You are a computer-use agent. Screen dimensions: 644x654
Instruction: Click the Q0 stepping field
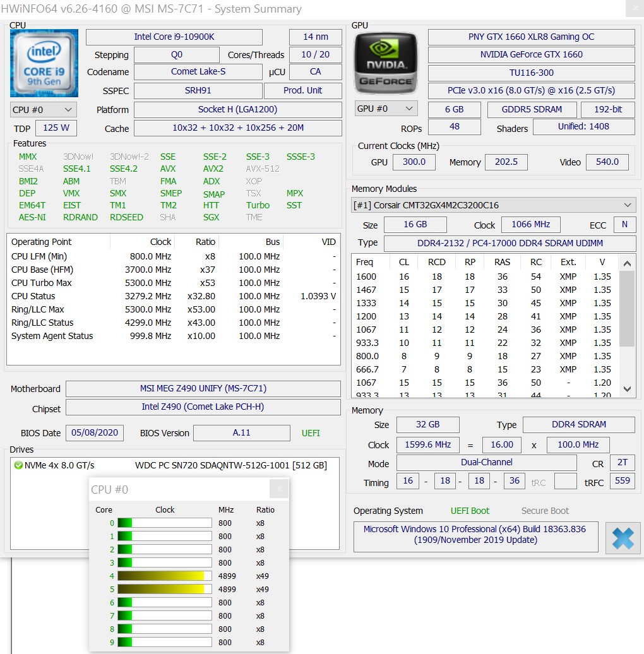(176, 55)
